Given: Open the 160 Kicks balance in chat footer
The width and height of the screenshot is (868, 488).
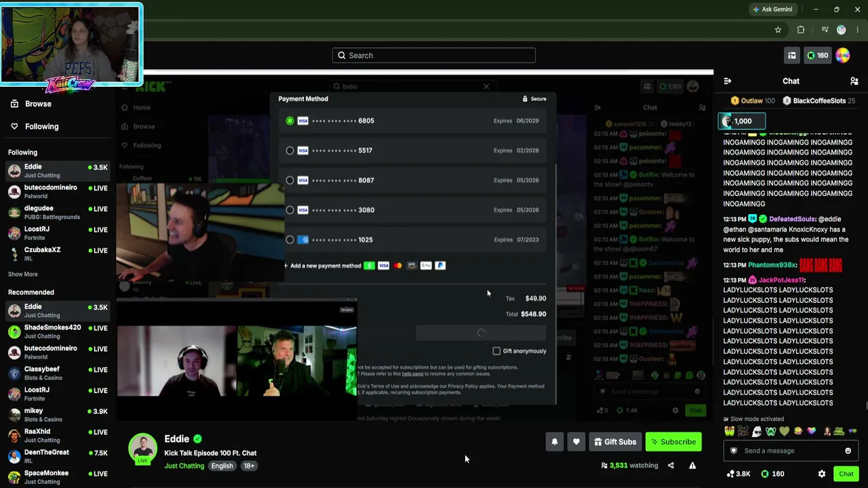Looking at the screenshot, I should coord(772,474).
